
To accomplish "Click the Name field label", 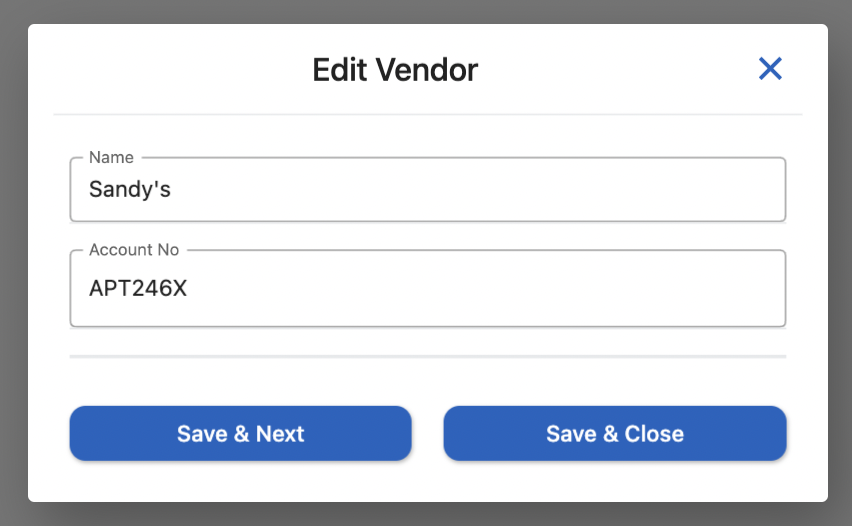I will (x=111, y=157).
